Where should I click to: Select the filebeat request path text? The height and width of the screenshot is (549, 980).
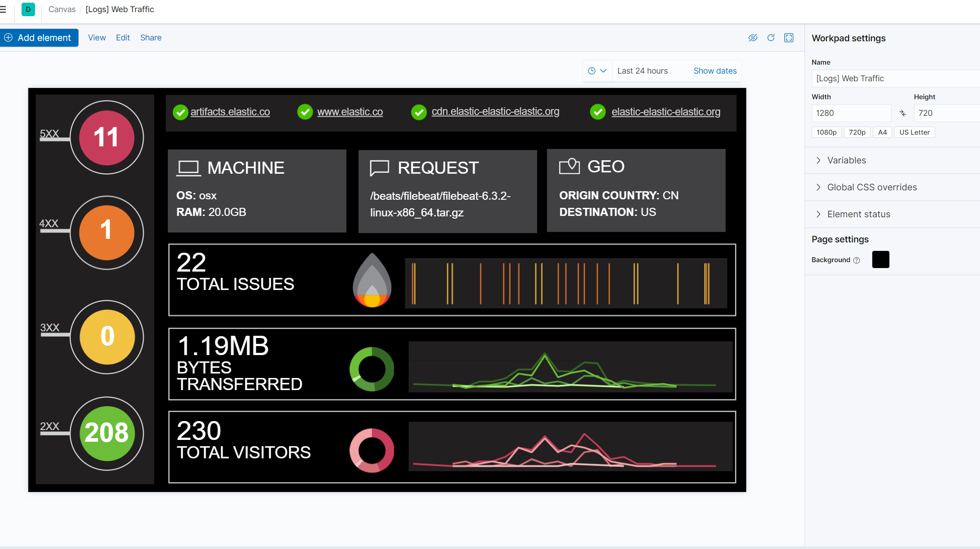click(x=440, y=204)
